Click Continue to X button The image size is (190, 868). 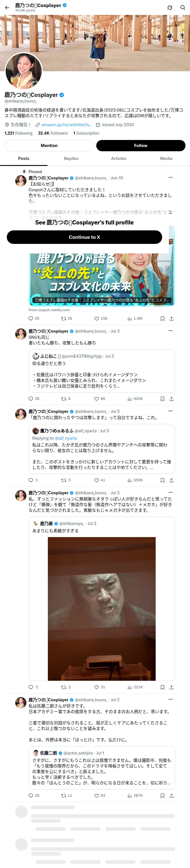pyautogui.click(x=84, y=237)
